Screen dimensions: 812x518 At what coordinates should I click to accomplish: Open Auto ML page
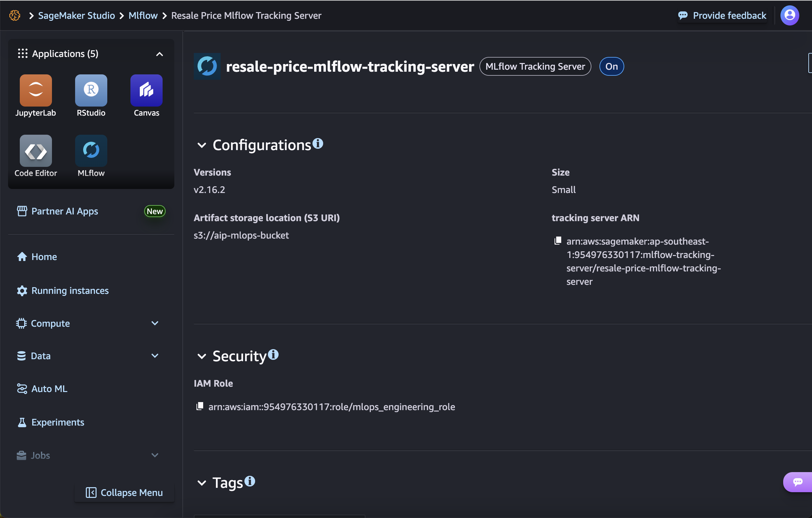[x=49, y=389]
